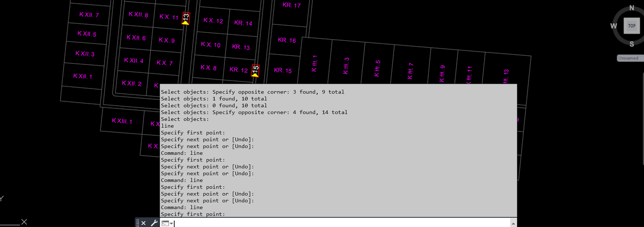Select the 'K.X. 12' parcel label
Screen dimensions: 644x227
213,20
